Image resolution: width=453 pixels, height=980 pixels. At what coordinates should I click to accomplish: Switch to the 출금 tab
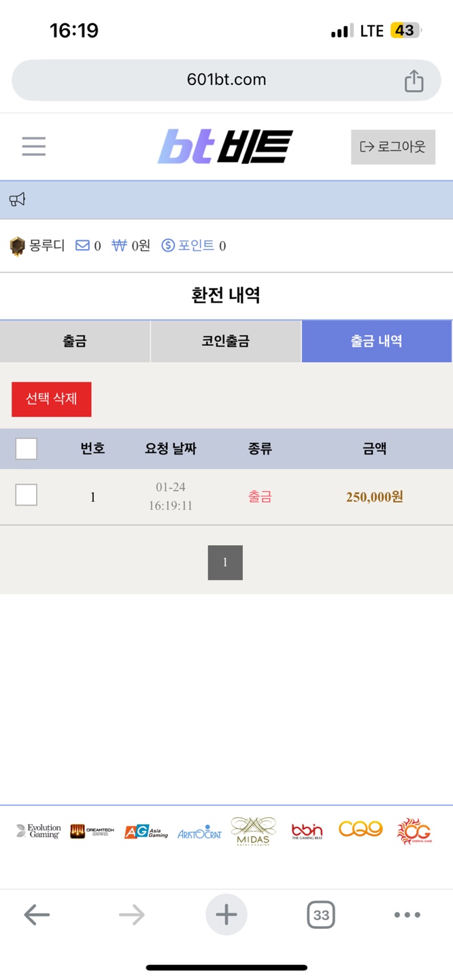tap(75, 341)
